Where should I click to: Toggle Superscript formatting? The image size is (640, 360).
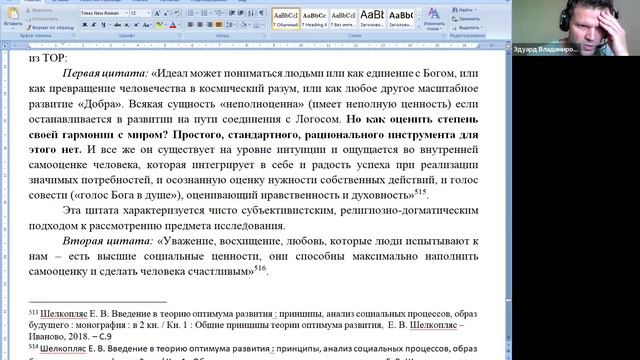coord(136,25)
